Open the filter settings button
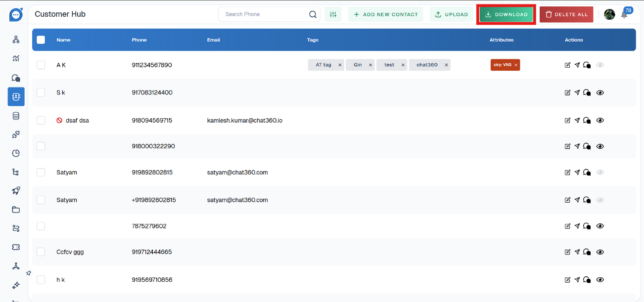This screenshot has width=644, height=302. 333,14
